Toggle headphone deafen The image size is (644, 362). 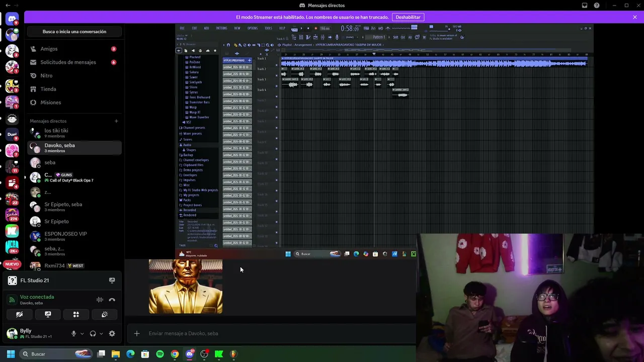93,333
